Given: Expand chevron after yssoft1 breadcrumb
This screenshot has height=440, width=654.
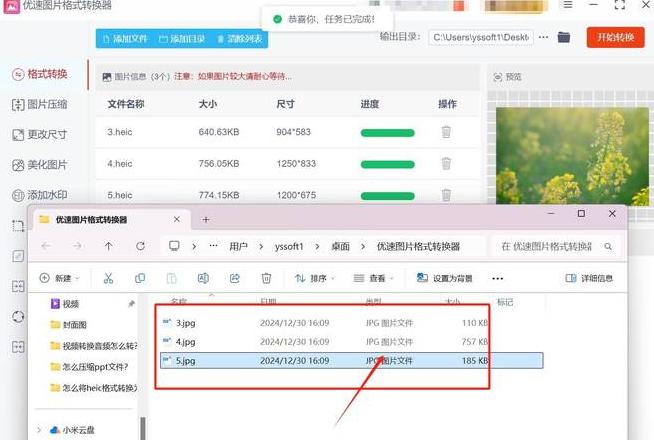Looking at the screenshot, I should pyautogui.click(x=317, y=246).
